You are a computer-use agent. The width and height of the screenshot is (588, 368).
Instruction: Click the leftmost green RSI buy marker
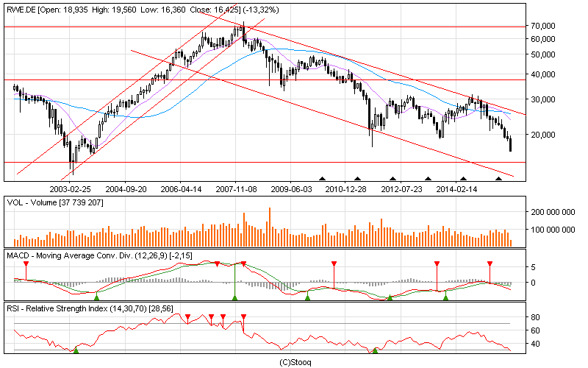point(76,350)
